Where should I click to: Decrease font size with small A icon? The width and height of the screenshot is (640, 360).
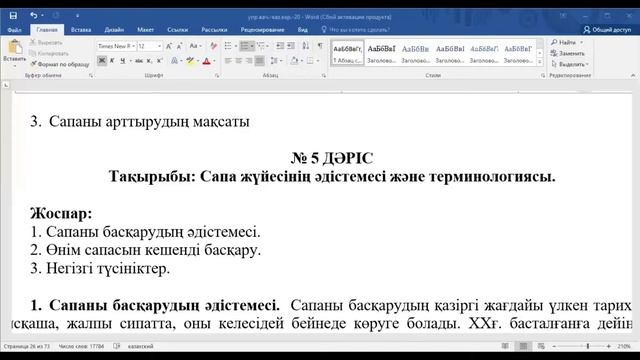[x=179, y=46]
